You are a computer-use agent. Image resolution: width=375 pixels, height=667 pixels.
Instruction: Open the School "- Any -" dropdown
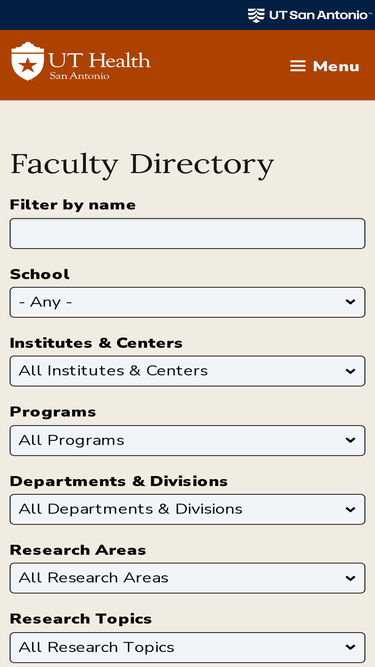point(188,302)
